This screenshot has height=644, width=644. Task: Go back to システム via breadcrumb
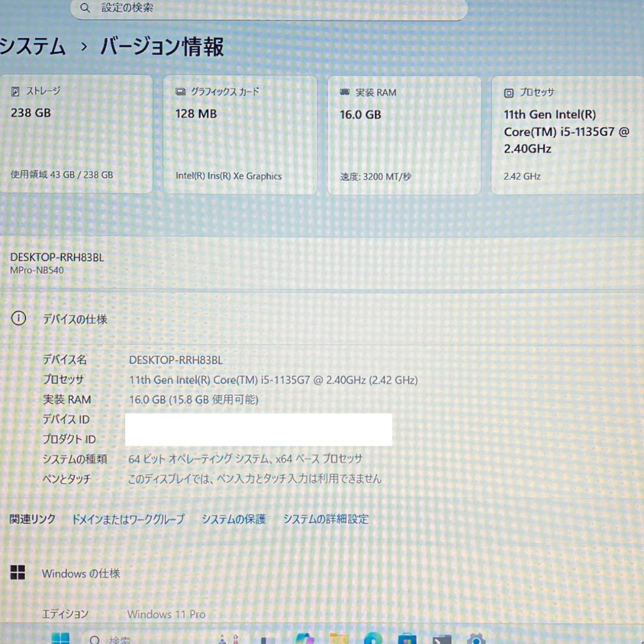coord(32,46)
